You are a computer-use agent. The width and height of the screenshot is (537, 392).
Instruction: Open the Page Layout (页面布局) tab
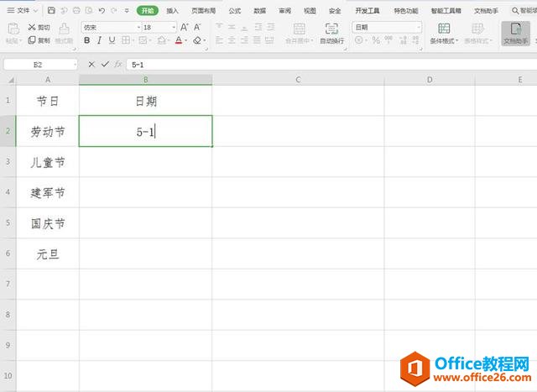pos(203,11)
